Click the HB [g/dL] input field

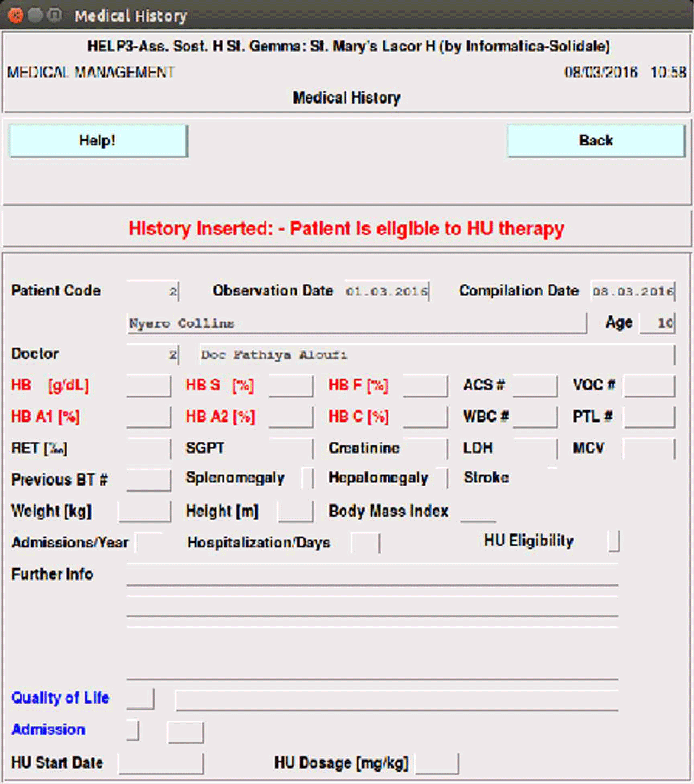[149, 386]
